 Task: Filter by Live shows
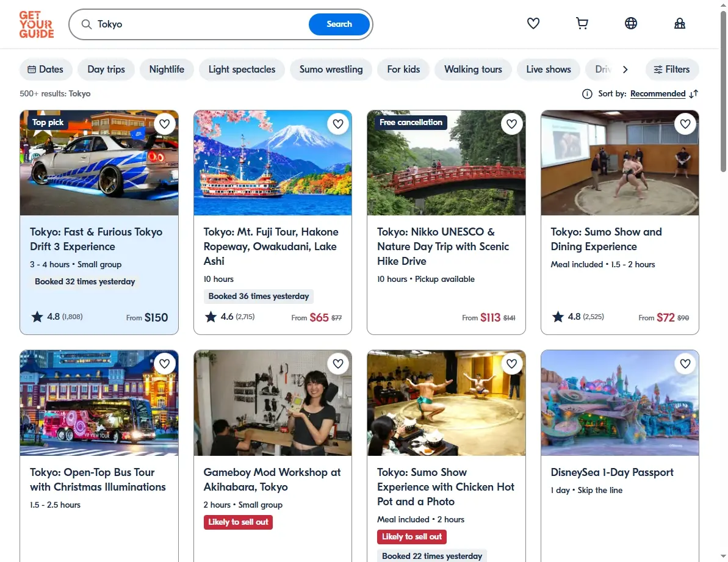point(549,69)
